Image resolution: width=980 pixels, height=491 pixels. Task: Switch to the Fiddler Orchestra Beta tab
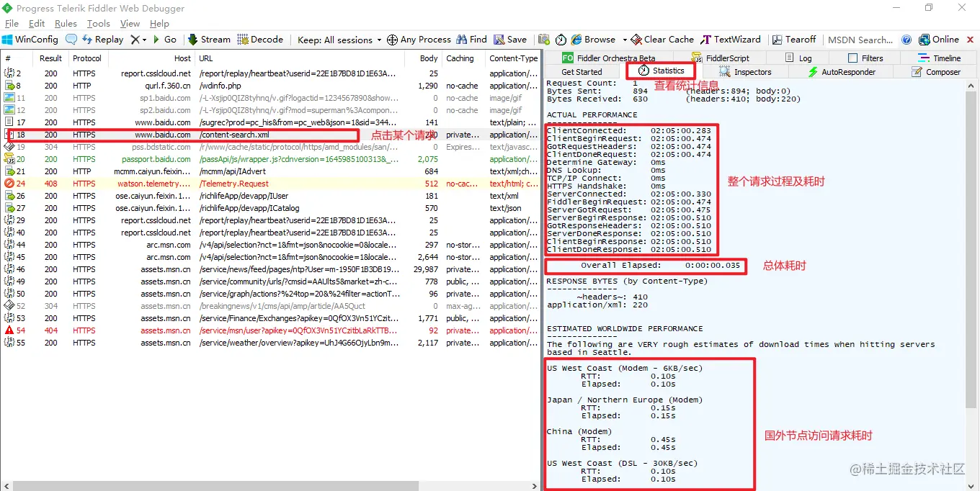tap(608, 58)
